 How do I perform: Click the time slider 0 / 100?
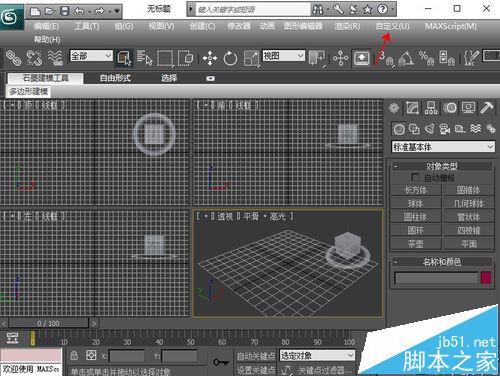(x=49, y=323)
